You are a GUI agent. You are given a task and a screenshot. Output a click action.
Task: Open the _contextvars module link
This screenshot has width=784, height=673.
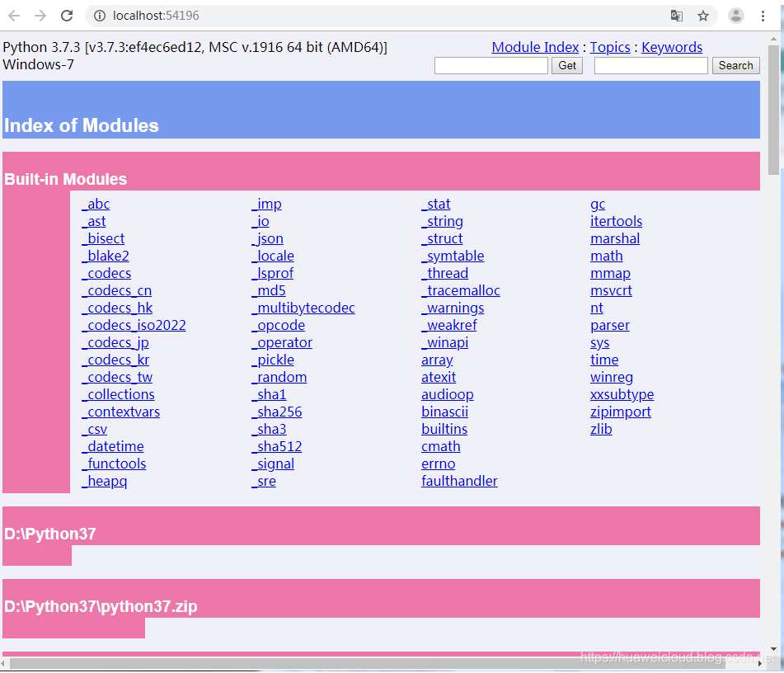121,412
